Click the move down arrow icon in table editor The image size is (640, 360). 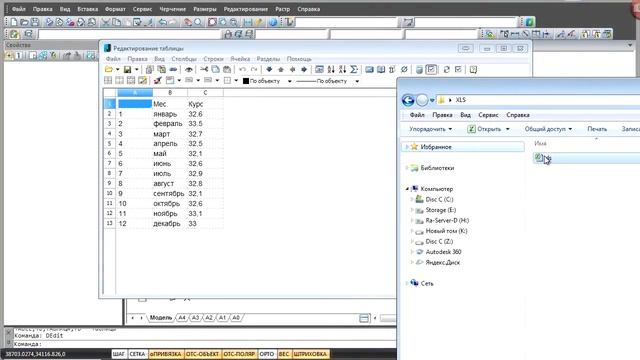pos(269,70)
